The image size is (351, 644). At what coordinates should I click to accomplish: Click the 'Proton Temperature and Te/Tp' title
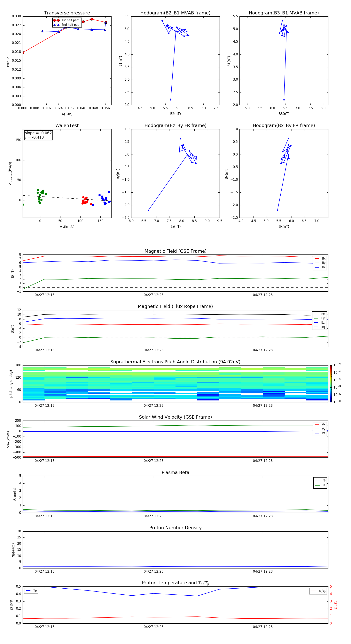[x=175, y=583]
